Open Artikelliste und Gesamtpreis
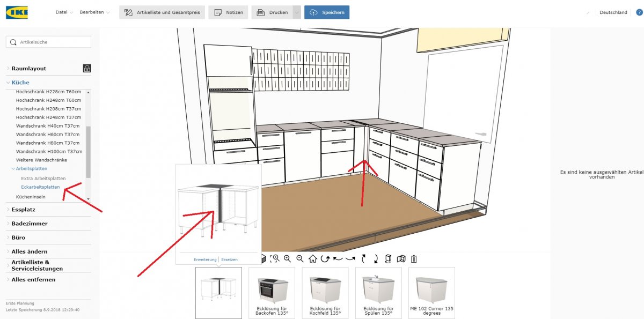 pyautogui.click(x=162, y=12)
